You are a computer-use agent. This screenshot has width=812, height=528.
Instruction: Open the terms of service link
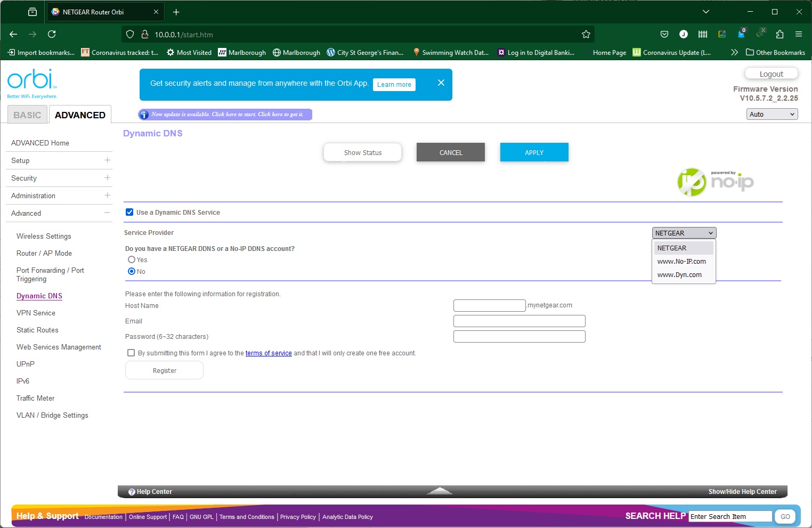[x=269, y=353]
